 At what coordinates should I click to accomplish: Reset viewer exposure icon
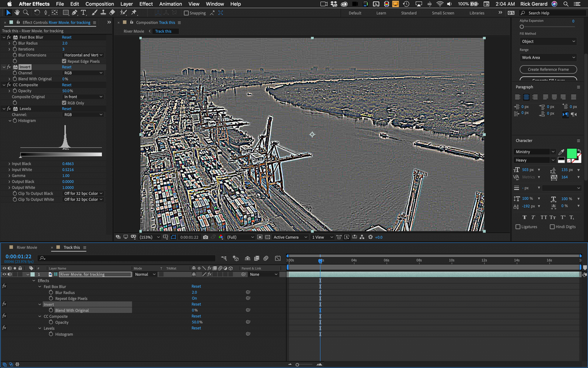click(x=370, y=237)
